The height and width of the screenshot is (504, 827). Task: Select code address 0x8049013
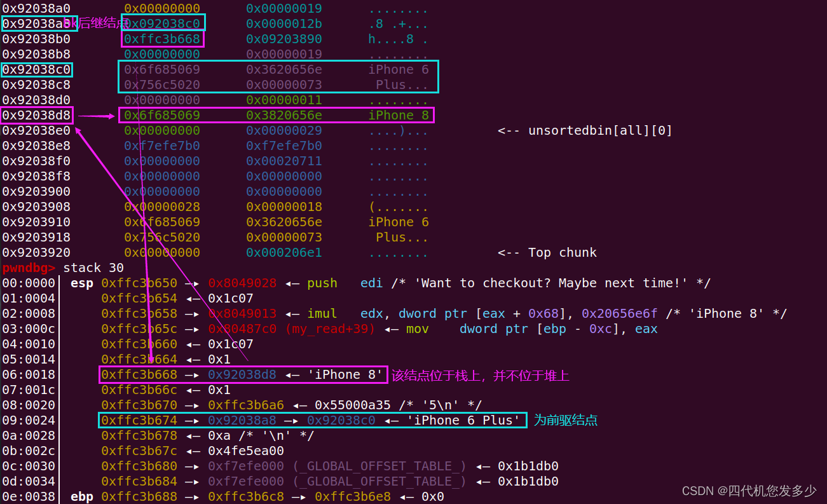[242, 313]
